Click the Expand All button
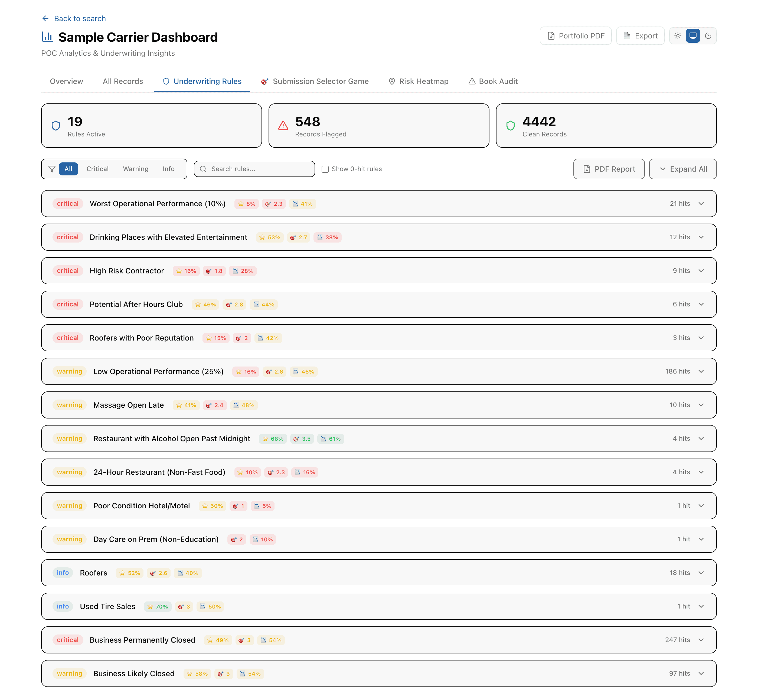The height and width of the screenshot is (700, 758). point(683,169)
